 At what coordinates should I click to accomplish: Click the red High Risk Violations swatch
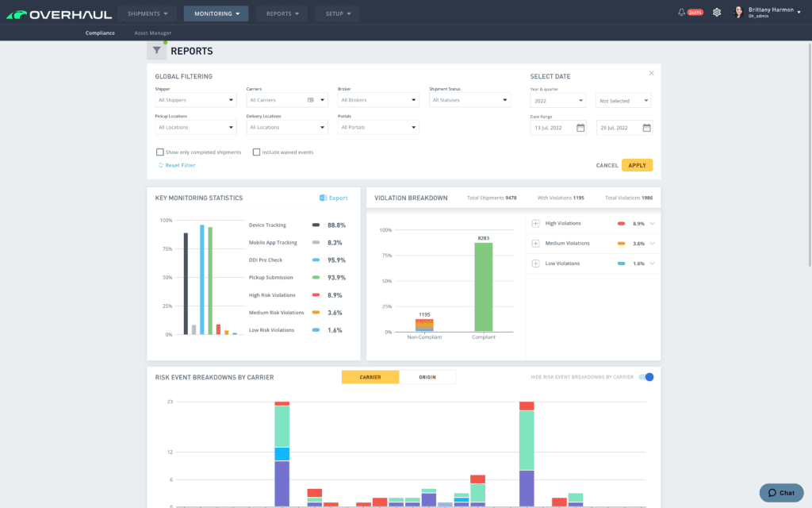point(316,295)
